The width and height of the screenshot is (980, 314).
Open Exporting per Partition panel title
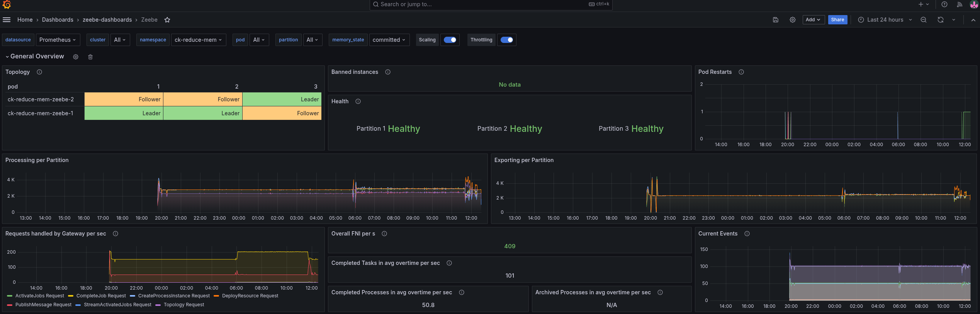tap(524, 160)
